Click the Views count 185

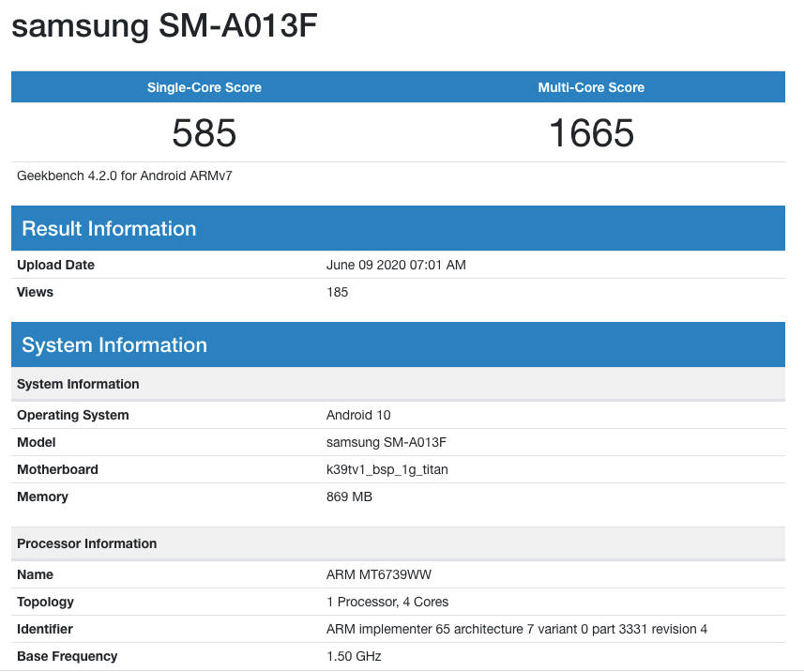[336, 292]
